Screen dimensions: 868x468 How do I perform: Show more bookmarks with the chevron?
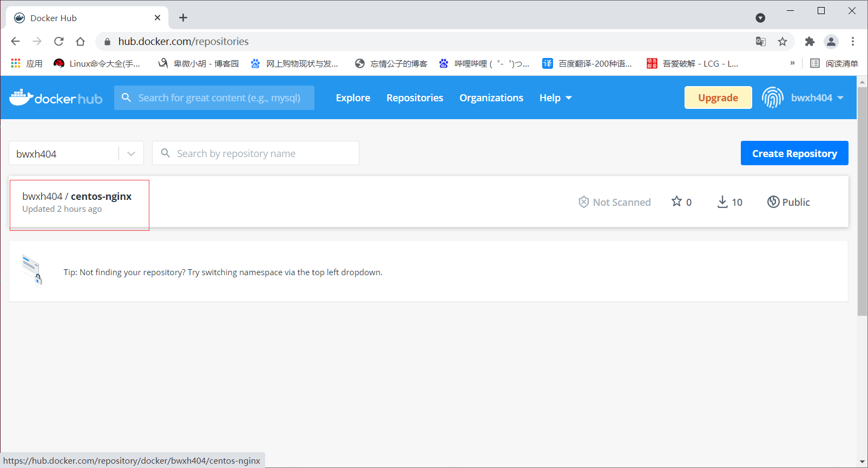click(792, 63)
